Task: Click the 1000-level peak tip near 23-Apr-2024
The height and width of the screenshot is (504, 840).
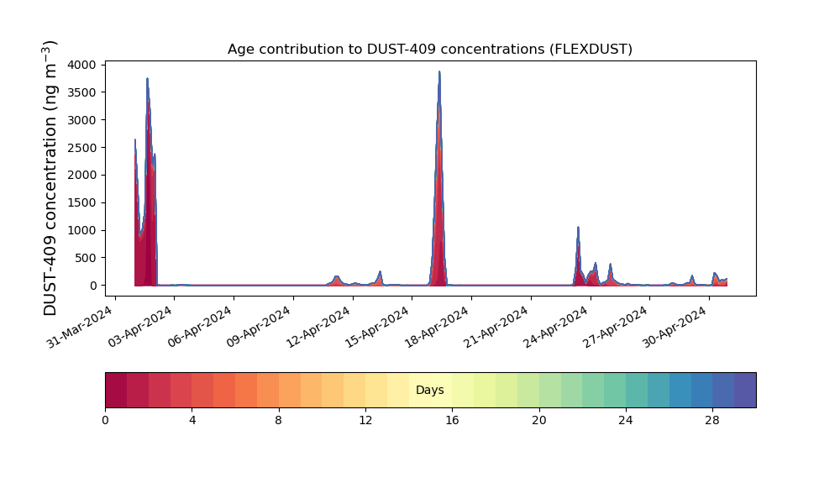Action: coord(578,228)
